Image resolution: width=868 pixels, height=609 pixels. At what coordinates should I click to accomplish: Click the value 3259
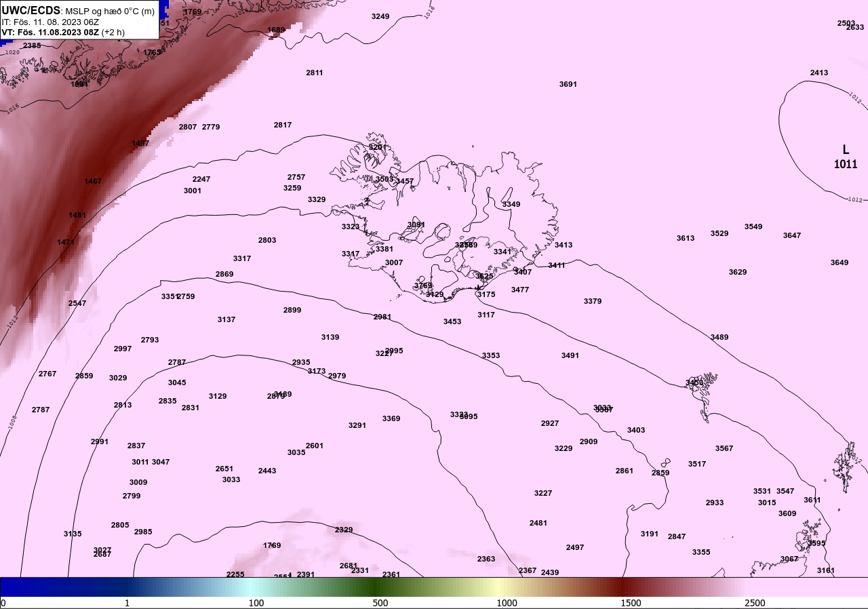coord(292,188)
